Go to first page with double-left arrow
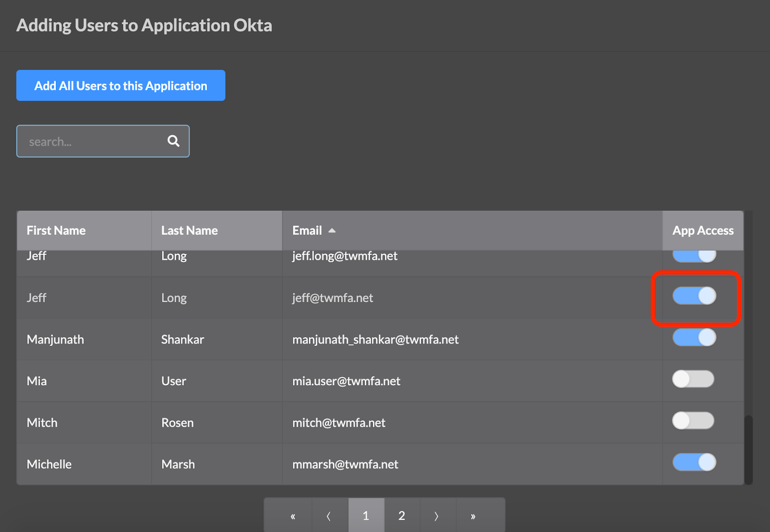The image size is (770, 532). 293,516
